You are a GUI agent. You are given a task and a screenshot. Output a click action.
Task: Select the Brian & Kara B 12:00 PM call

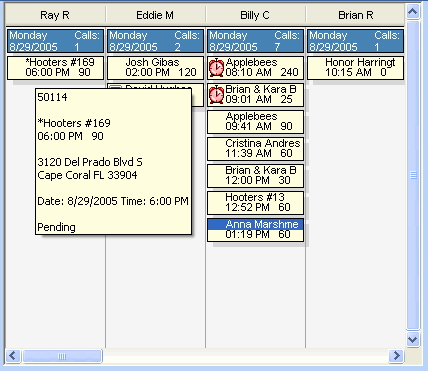click(x=255, y=176)
